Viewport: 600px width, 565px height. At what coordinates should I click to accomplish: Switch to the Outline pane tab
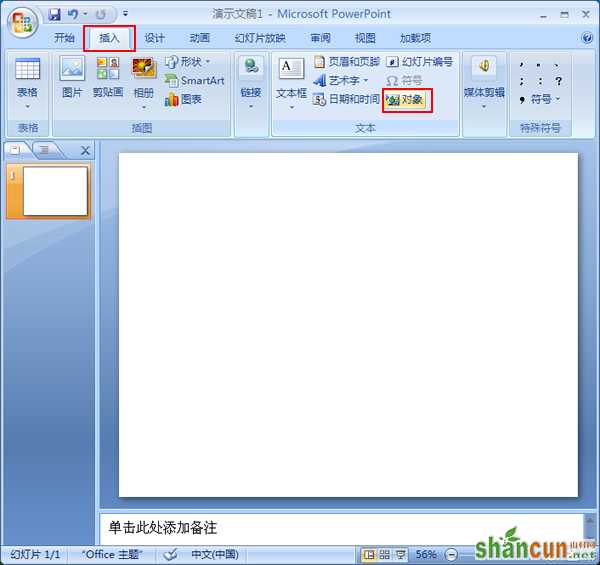pos(45,150)
